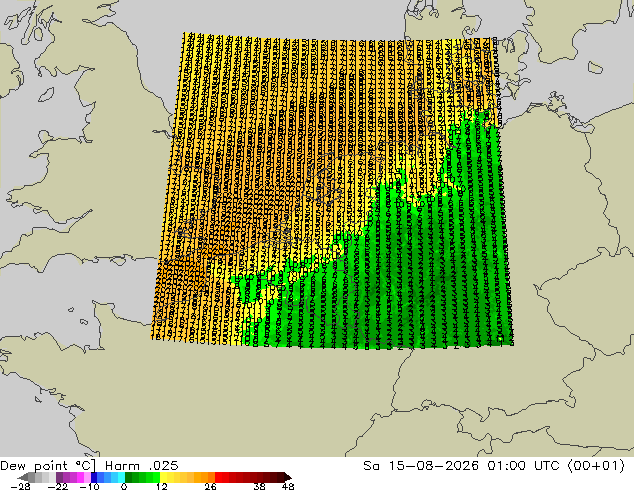Viewport: 634px width, 490px height.
Task: Click the 'Sa 15-08-2026 01:00 UTC (00+01)' timestamp
Action: point(494,466)
